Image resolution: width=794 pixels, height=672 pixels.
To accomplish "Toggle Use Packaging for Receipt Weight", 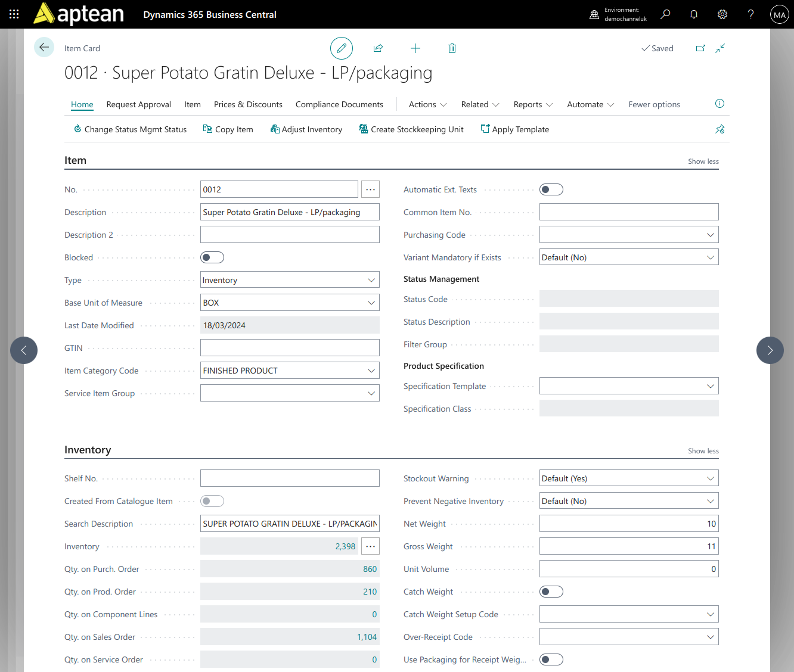I will coord(551,659).
